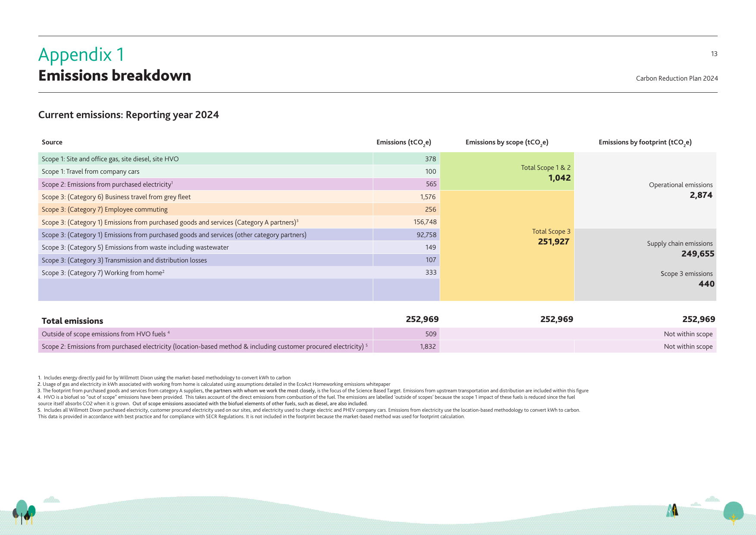Click the 'Appendix 1' heading
Image resolution: width=756 pixels, height=535 pixels.
click(81, 55)
